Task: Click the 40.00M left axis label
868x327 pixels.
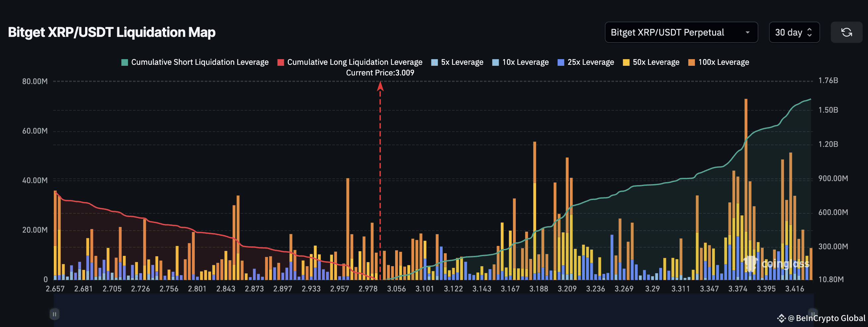Action: coord(35,181)
